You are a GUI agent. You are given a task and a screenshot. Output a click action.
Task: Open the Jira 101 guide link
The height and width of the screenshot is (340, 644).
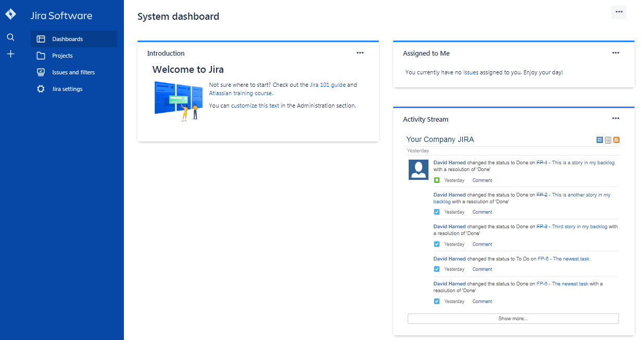[x=327, y=85]
